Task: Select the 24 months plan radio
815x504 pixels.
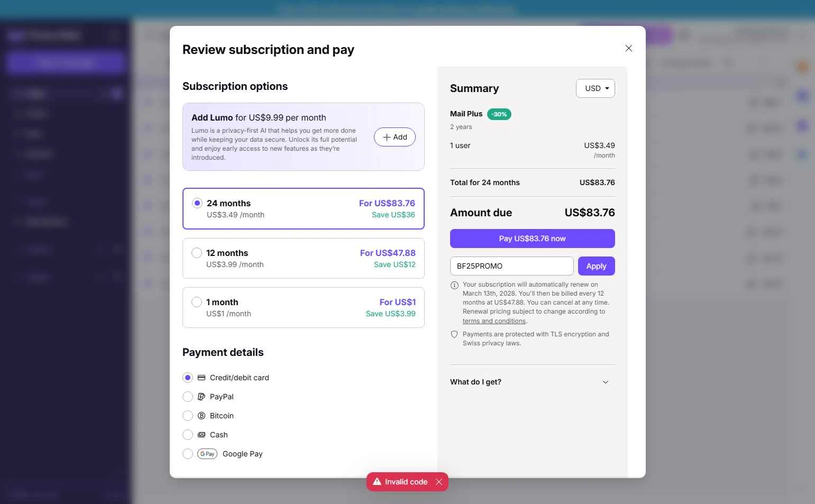Action: point(197,203)
